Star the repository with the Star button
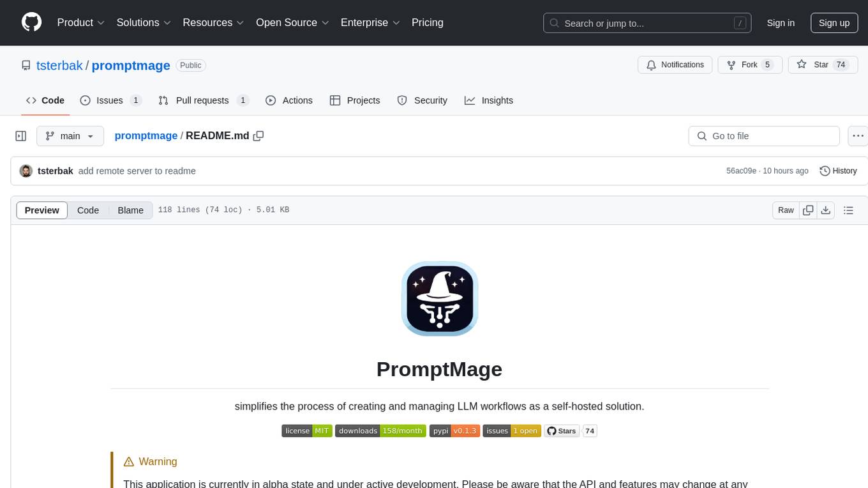Image resolution: width=868 pixels, height=488 pixels. (x=823, y=65)
